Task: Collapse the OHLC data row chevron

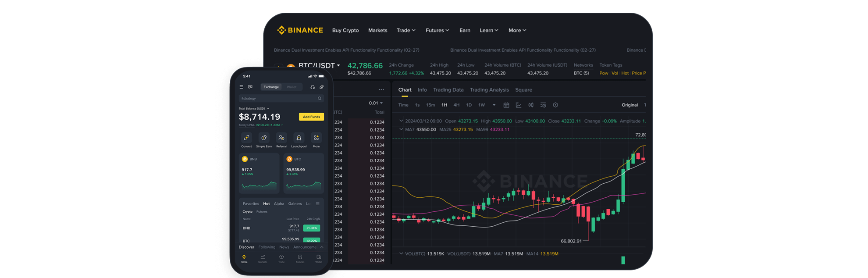Action: pyautogui.click(x=401, y=121)
